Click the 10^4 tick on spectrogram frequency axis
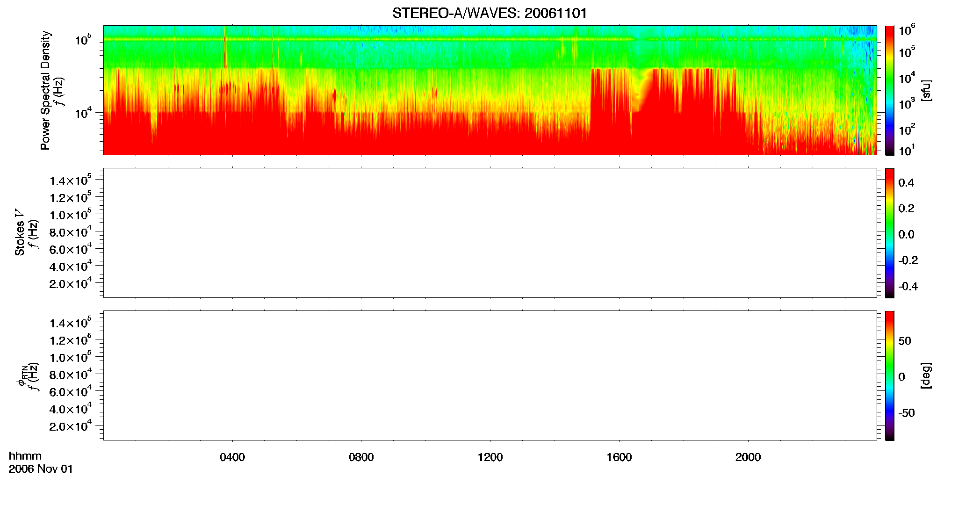The height and width of the screenshot is (505, 980). 83,112
